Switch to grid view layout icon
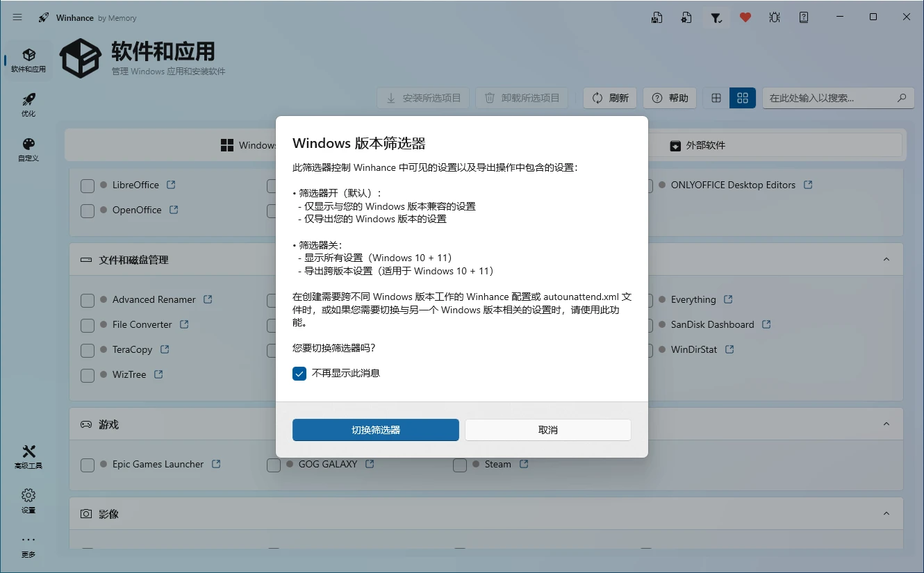This screenshot has width=924, height=573. pos(716,98)
